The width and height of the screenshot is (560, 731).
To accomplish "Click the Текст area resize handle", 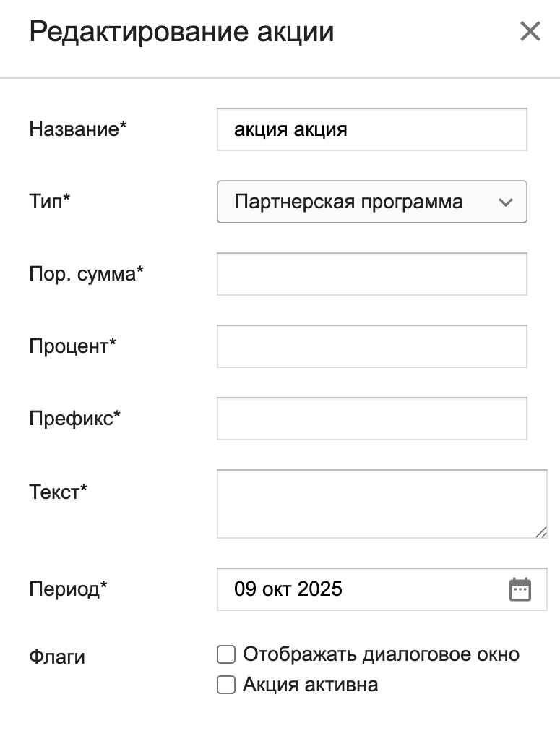I will pyautogui.click(x=541, y=532).
